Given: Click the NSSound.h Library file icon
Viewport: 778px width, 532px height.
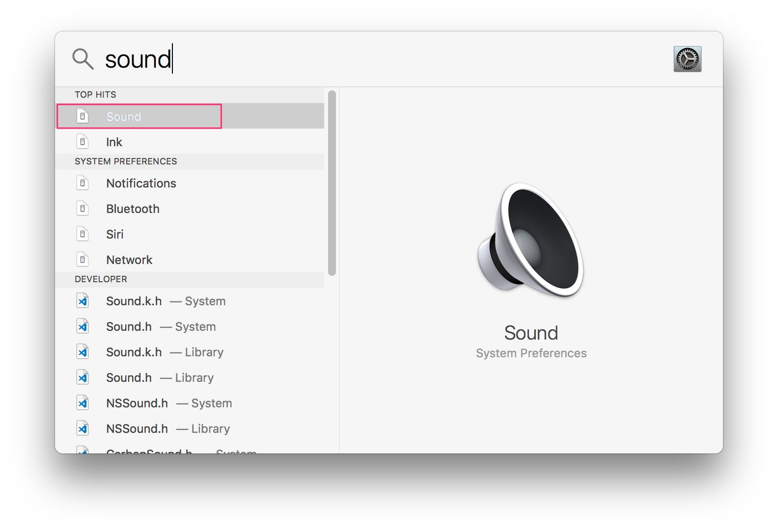Looking at the screenshot, I should (x=83, y=428).
